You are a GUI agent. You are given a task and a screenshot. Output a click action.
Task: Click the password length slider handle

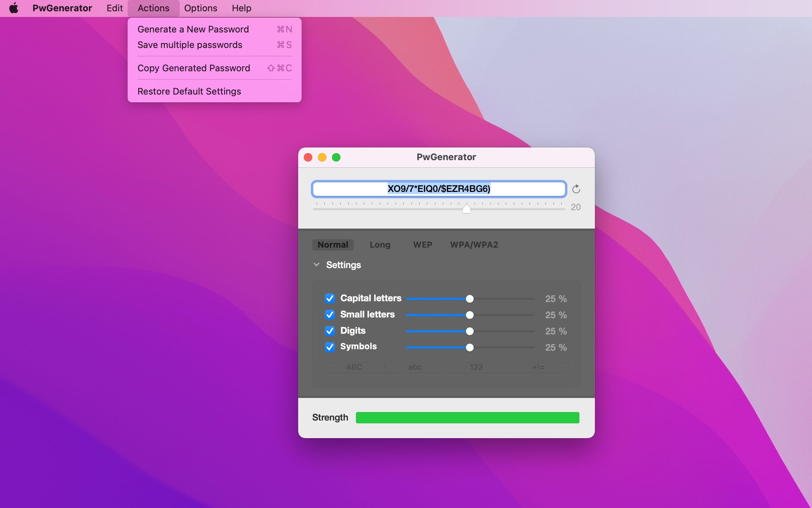point(467,209)
